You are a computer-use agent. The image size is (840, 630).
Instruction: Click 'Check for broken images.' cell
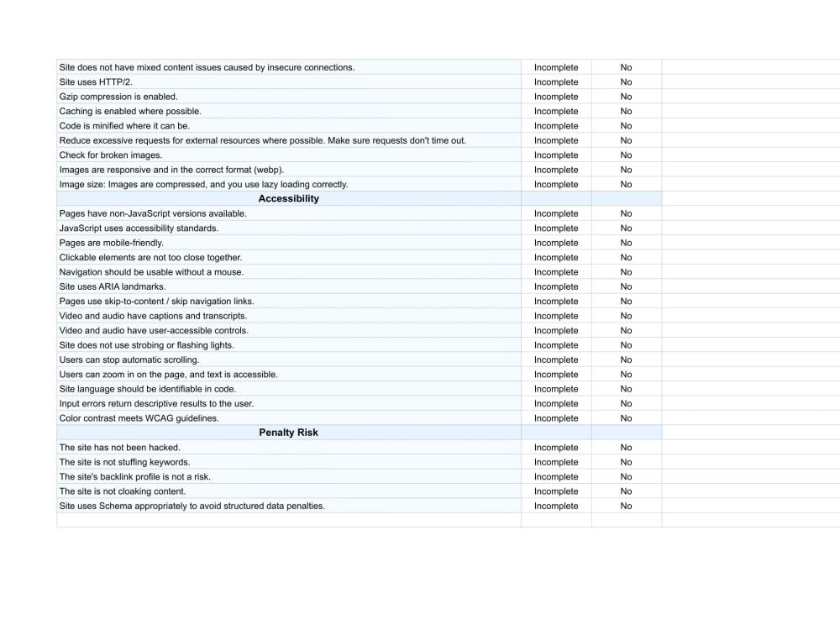click(289, 155)
